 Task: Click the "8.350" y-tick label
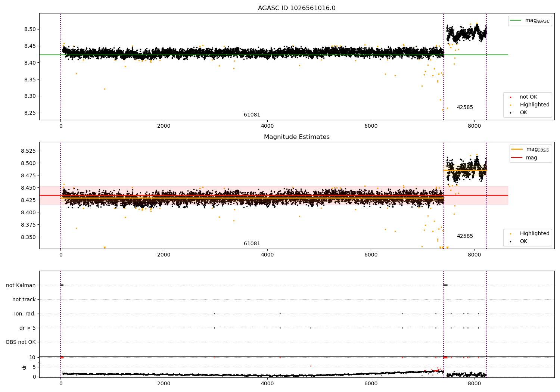click(x=28, y=237)
